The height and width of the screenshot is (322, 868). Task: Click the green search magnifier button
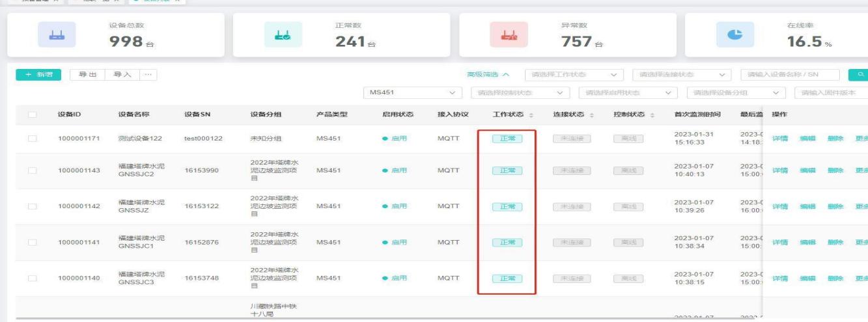coord(858,75)
